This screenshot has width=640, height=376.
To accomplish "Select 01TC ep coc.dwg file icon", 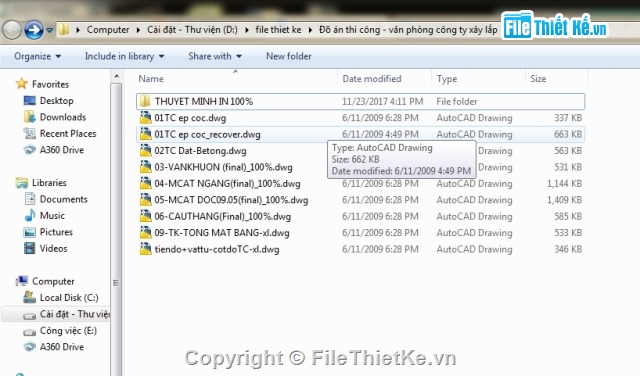I will click(x=145, y=118).
